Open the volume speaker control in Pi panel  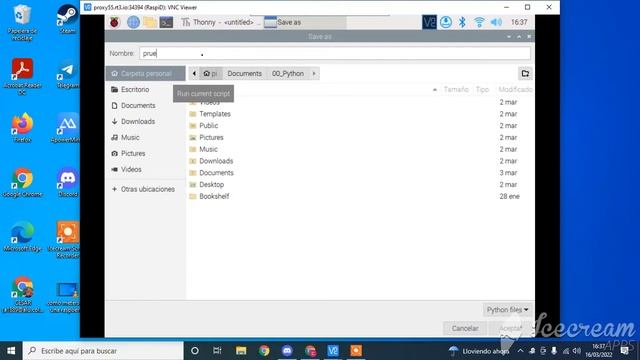tap(496, 22)
